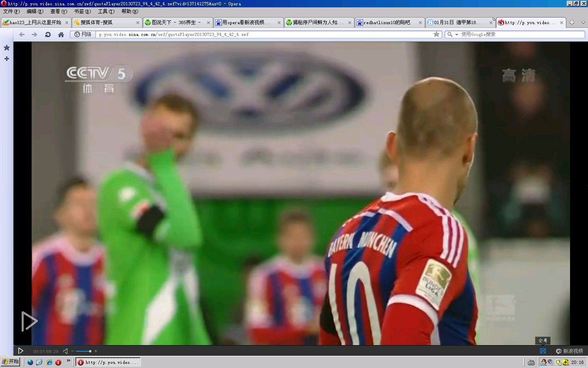Open the 新浪视频 link in player
This screenshot has width=588, height=368.
click(570, 351)
